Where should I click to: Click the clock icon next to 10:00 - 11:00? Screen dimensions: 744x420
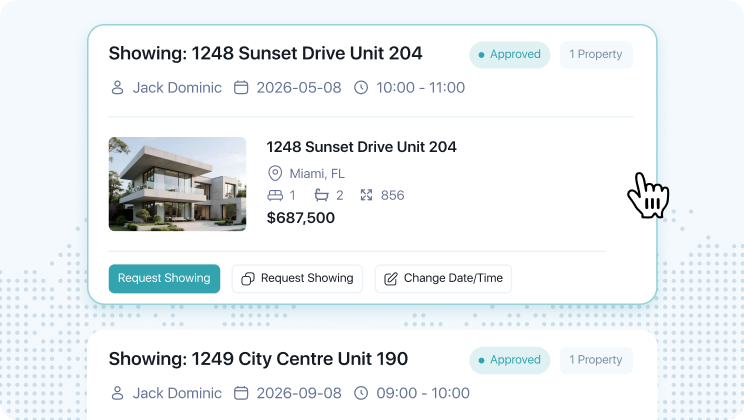(x=361, y=88)
